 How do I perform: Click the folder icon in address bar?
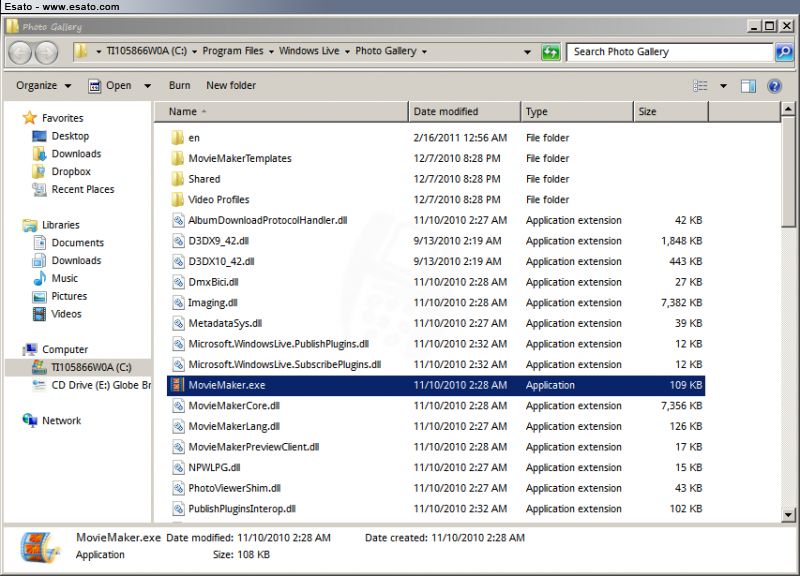point(81,51)
